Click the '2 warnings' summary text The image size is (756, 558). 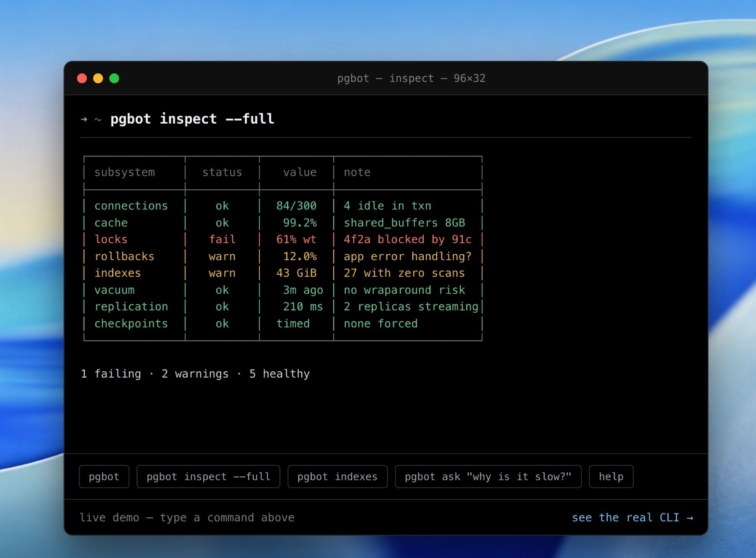point(195,374)
